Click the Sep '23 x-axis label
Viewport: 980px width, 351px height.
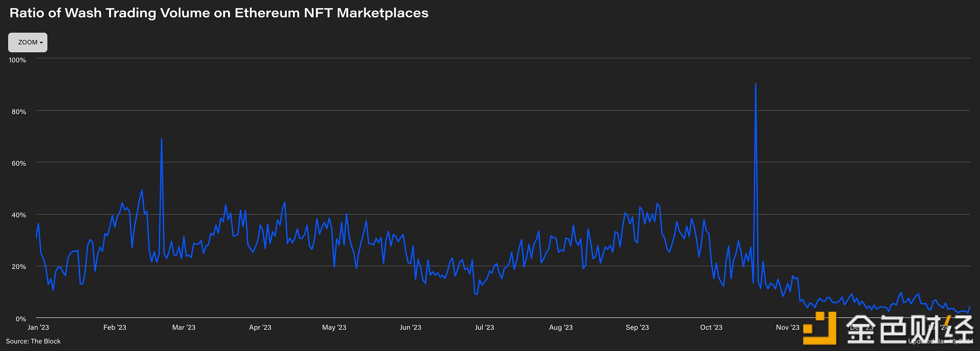click(637, 327)
